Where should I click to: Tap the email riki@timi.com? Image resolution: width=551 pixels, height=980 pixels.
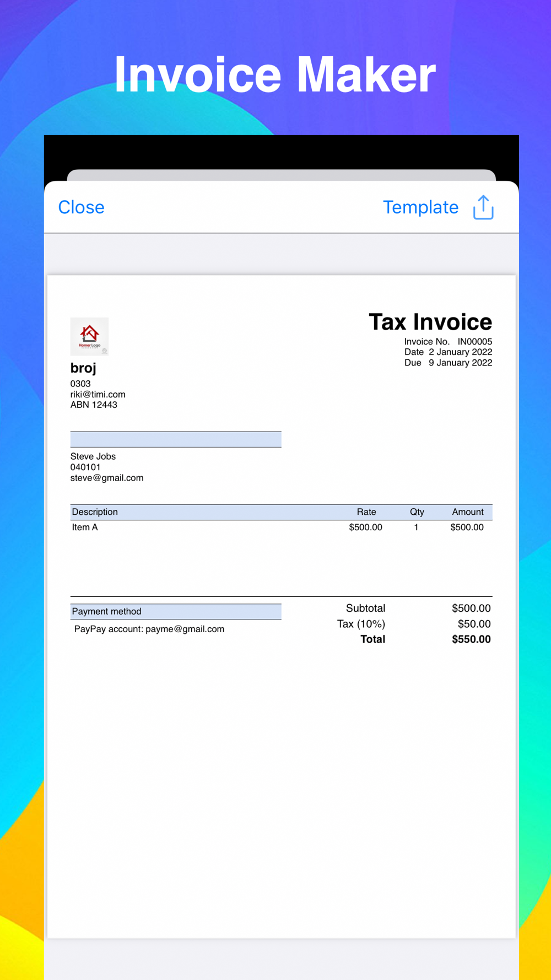click(98, 395)
